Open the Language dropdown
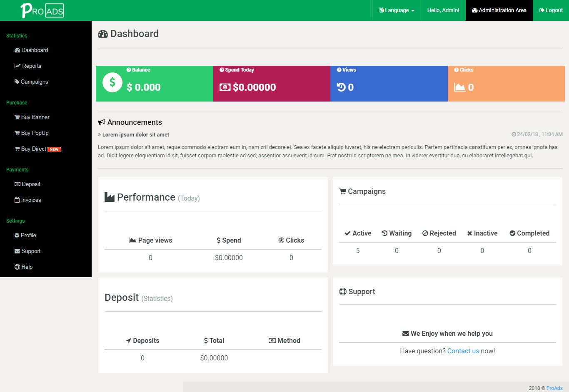Image resolution: width=569 pixels, height=392 pixels. 397,10
